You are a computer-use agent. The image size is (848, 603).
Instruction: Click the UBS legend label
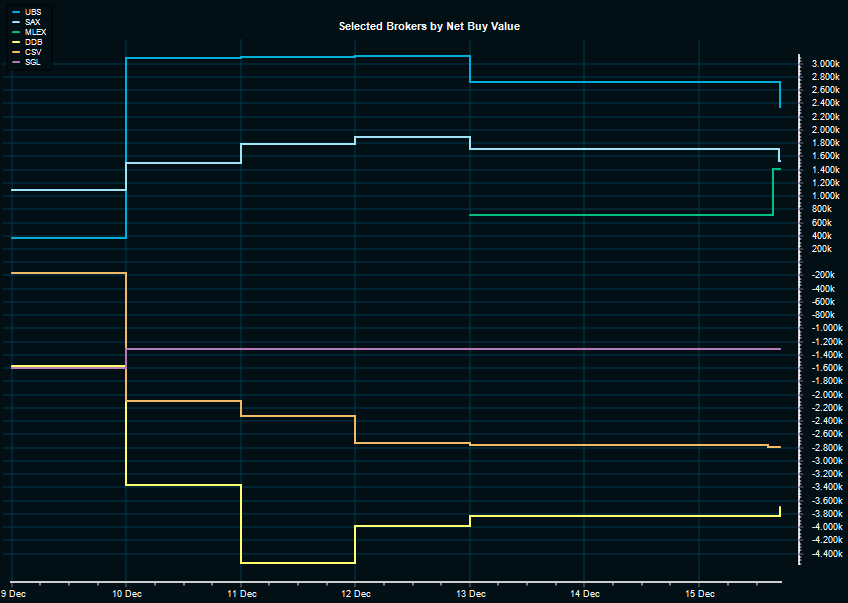pyautogui.click(x=32, y=12)
